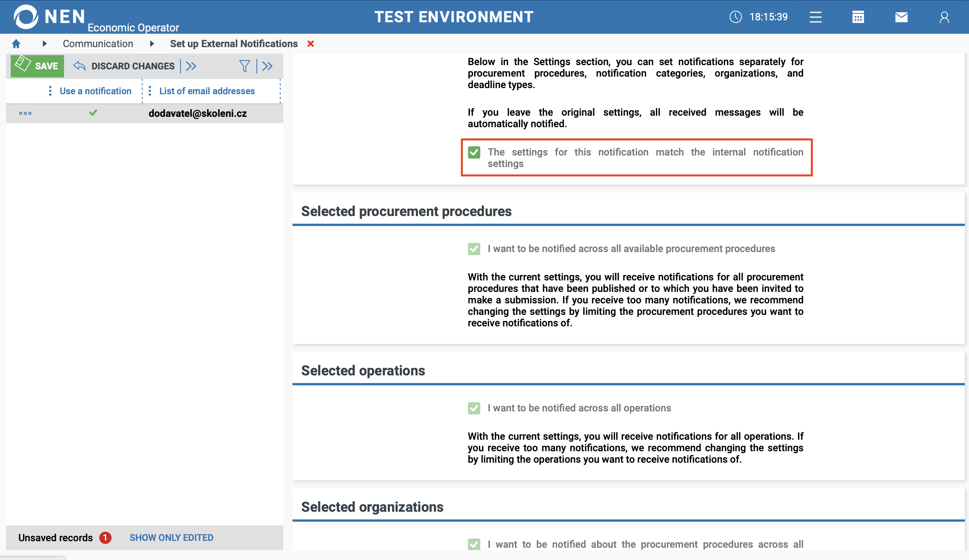Open the hamburger menu in header
Screen dimensions: 969x560
[815, 17]
